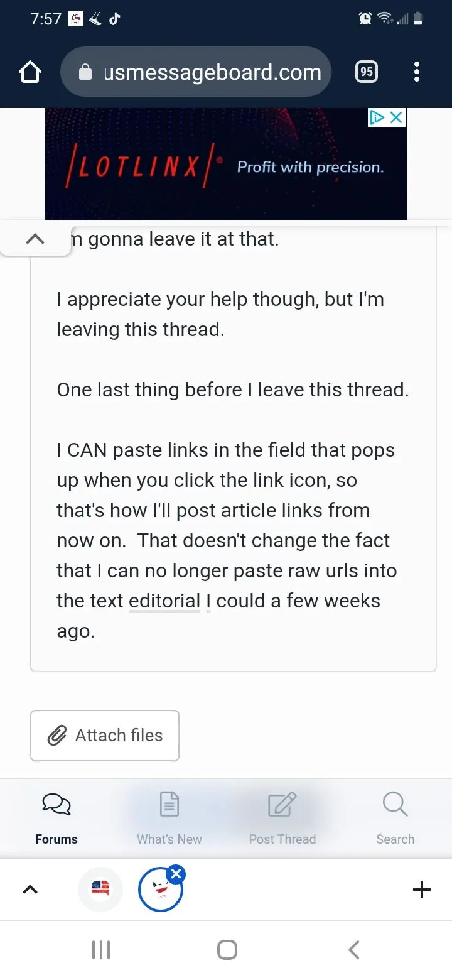452x980 pixels.
Task: Close the current tab in the group
Action: [176, 874]
